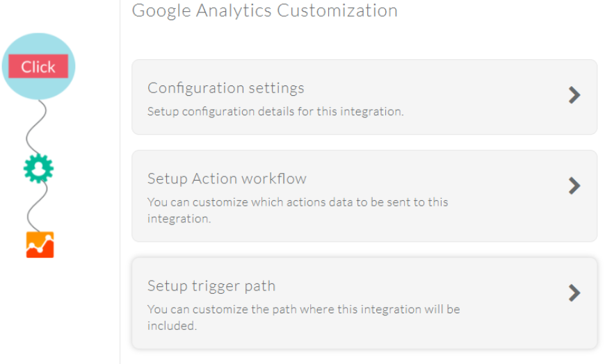Click "You can customize the path" description
The width and height of the screenshot is (605, 364).
304,317
